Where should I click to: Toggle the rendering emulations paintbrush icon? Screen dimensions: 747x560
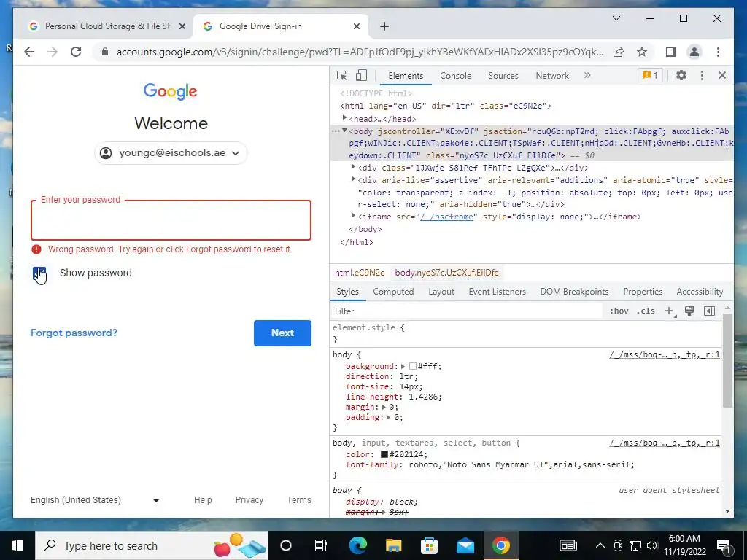pos(689,311)
